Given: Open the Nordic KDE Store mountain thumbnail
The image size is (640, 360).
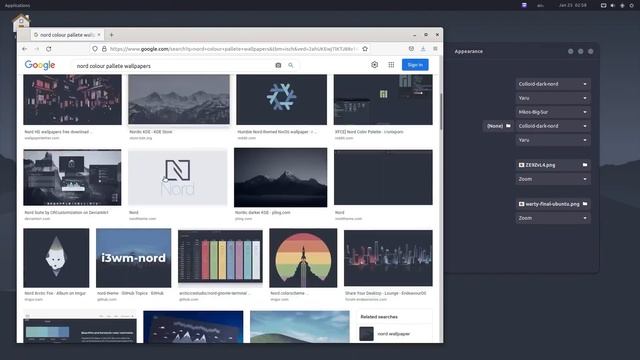Looking at the screenshot, I should click(179, 99).
